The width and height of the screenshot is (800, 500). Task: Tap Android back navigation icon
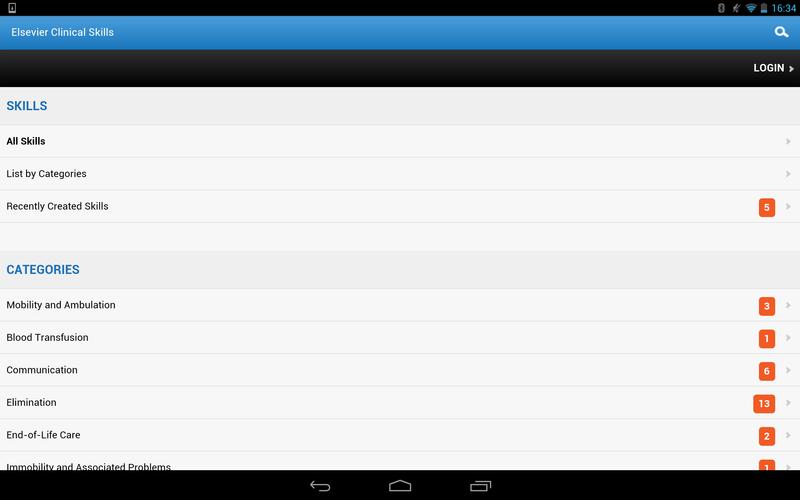click(x=320, y=486)
